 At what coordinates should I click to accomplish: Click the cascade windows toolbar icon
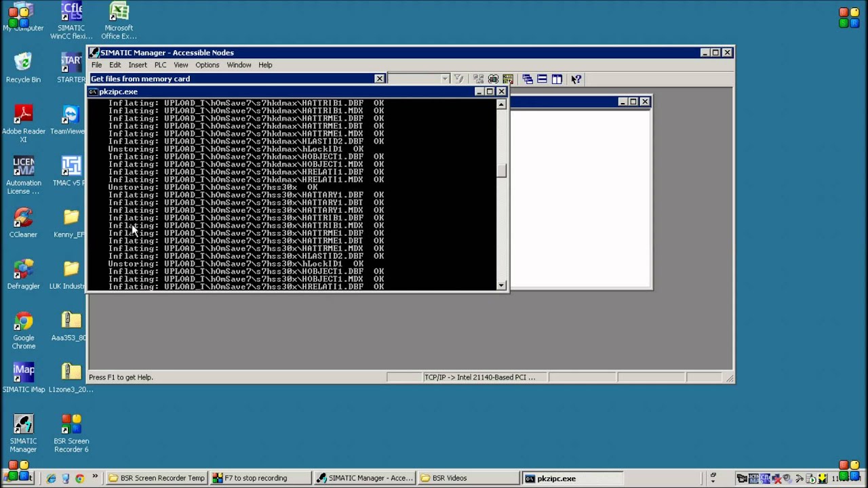pyautogui.click(x=528, y=79)
